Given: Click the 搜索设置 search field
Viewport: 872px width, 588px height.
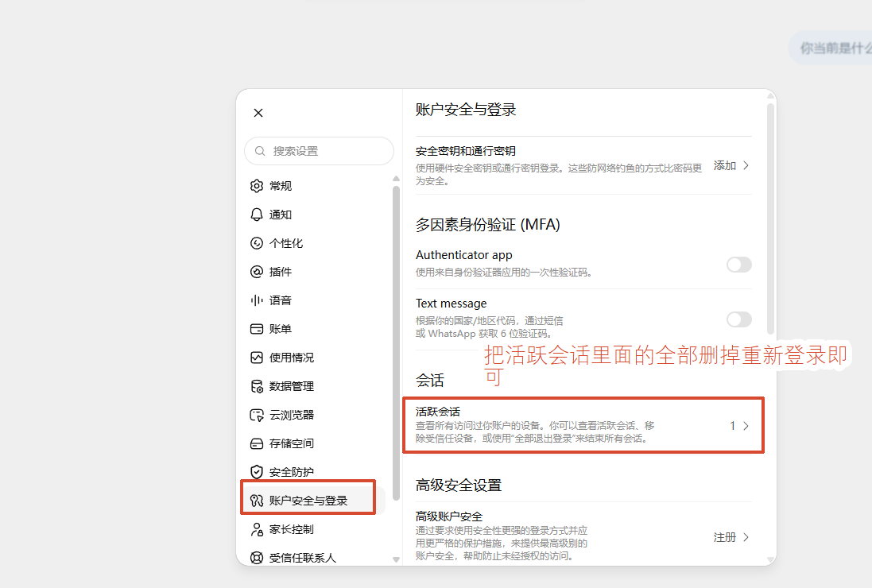Looking at the screenshot, I should click(319, 151).
